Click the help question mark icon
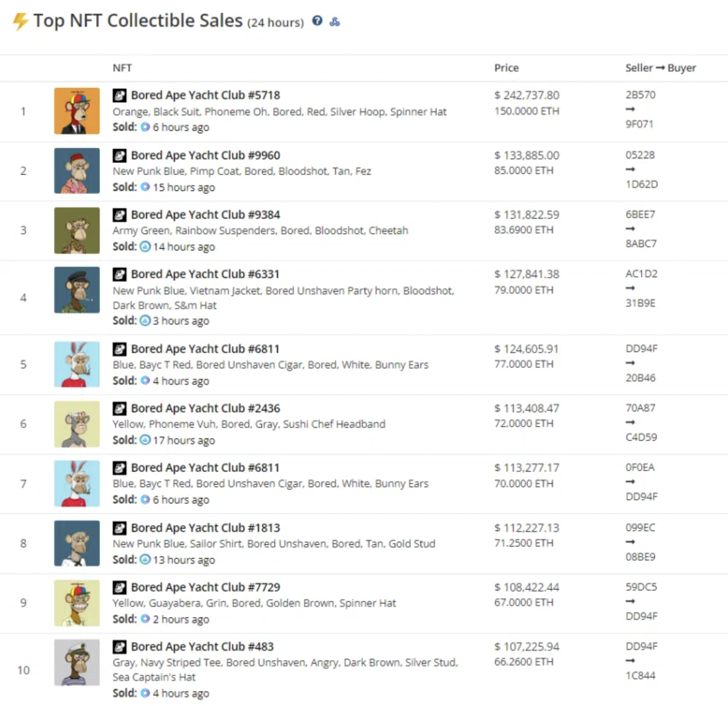This screenshot has height=706, width=728. [x=317, y=21]
